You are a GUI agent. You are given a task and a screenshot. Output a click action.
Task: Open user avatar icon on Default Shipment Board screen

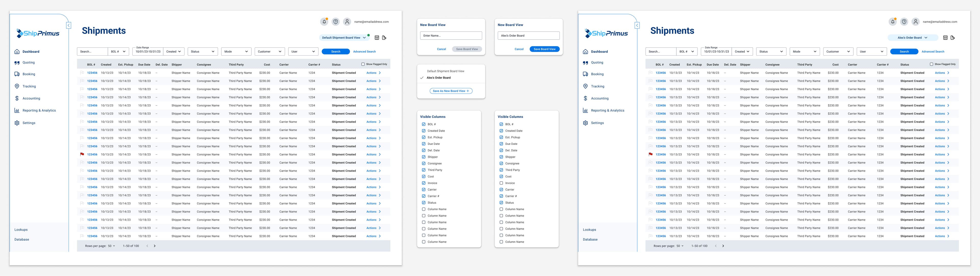347,22
